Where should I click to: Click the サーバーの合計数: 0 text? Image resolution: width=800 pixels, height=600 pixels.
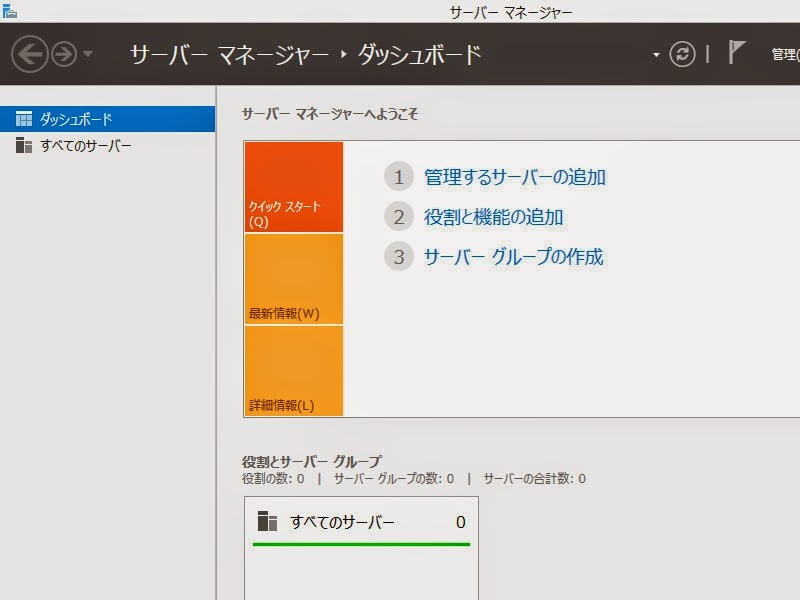534,479
